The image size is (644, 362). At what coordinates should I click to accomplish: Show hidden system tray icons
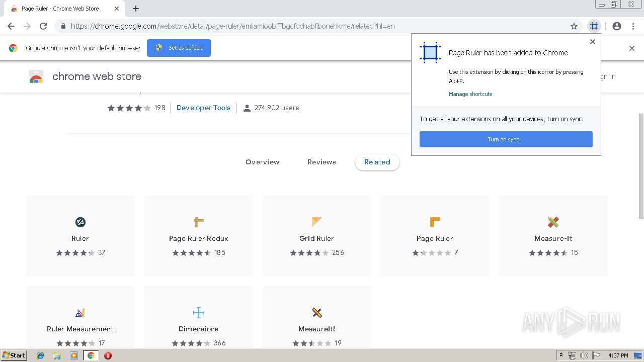(561, 355)
